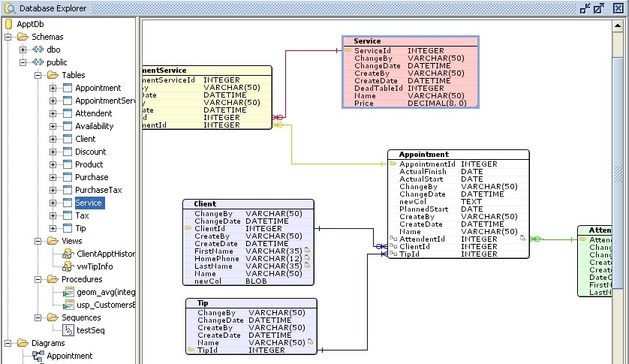Click the Discount table icon
The width and height of the screenshot is (629, 364).
click(68, 152)
